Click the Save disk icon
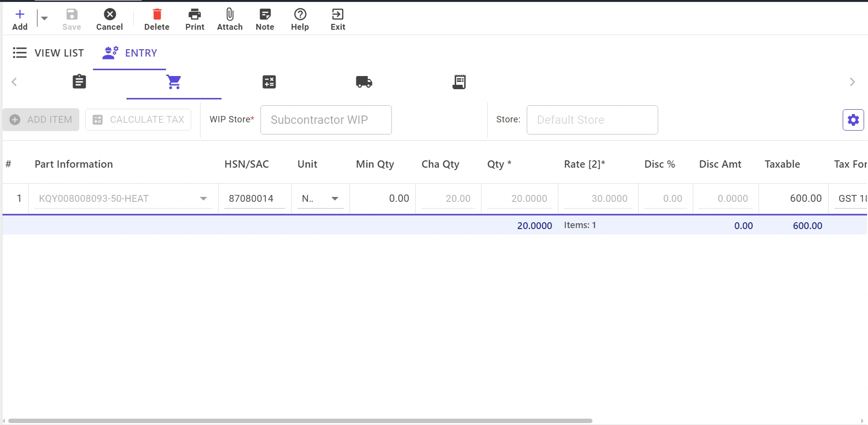This screenshot has height=425, width=868. point(72,14)
